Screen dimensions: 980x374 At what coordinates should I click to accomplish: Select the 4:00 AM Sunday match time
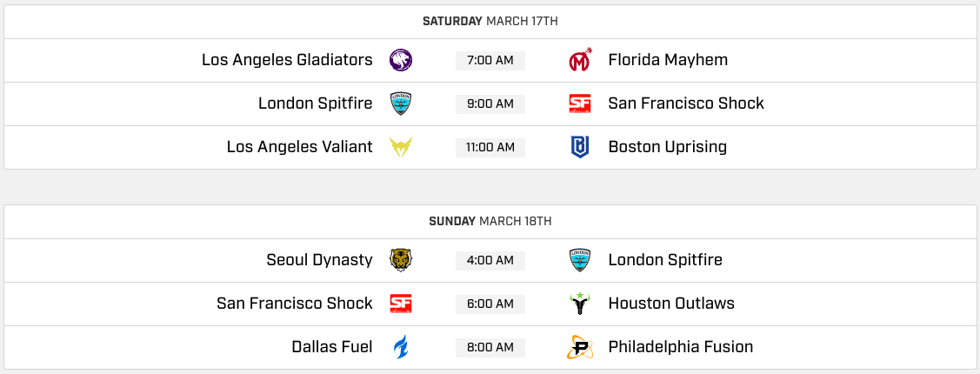click(490, 260)
